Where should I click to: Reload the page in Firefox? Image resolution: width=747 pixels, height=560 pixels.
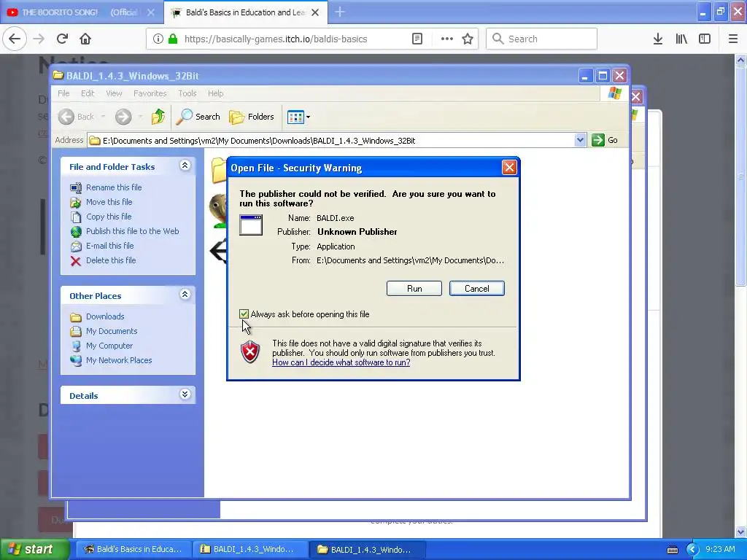[x=63, y=39]
